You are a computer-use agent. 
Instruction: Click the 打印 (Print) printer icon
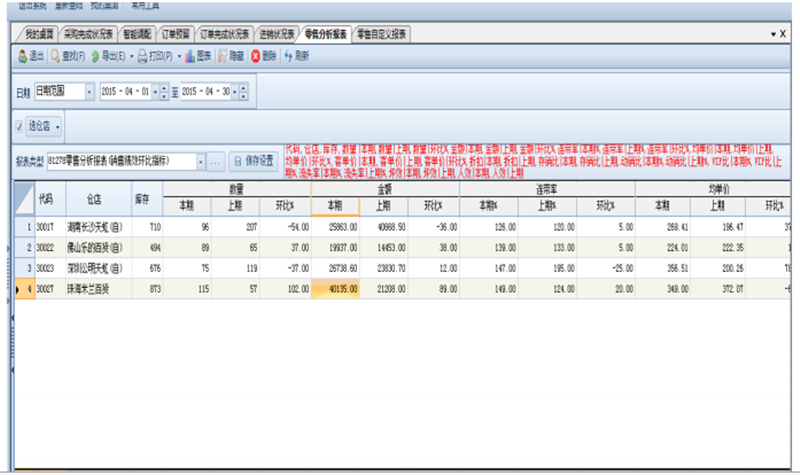[143, 56]
